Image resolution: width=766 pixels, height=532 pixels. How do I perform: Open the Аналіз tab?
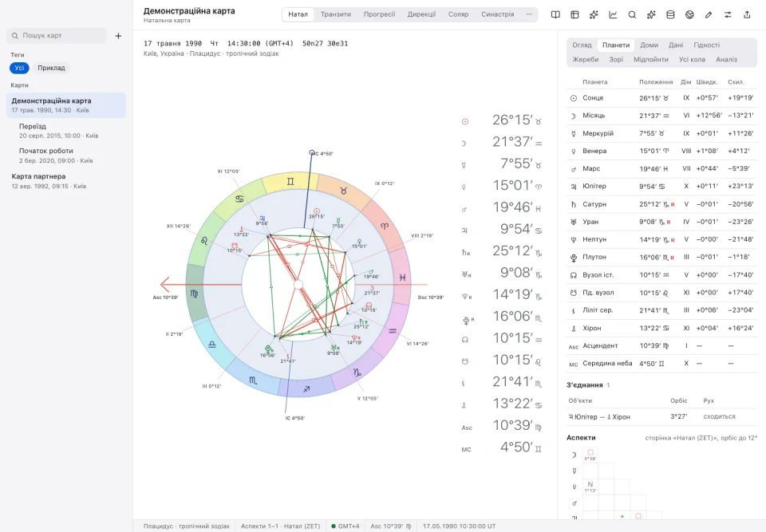pos(726,60)
